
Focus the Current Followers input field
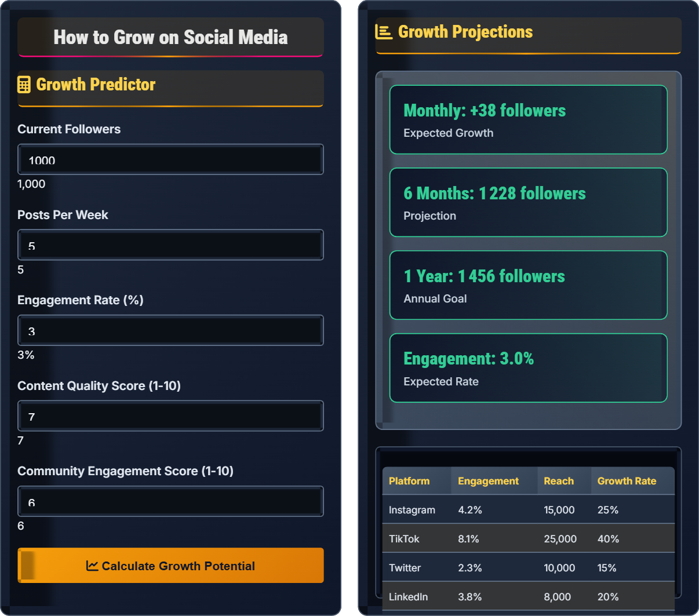point(170,159)
